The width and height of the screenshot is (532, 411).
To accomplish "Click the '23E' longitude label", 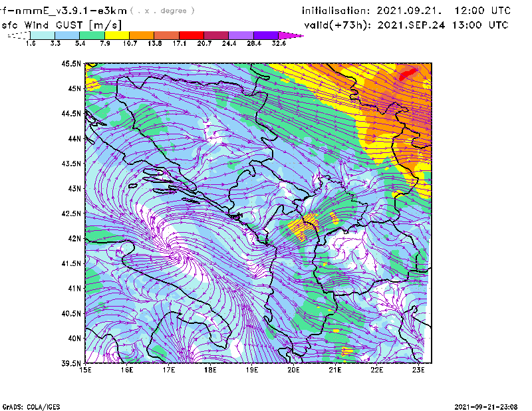I will 418,370.
